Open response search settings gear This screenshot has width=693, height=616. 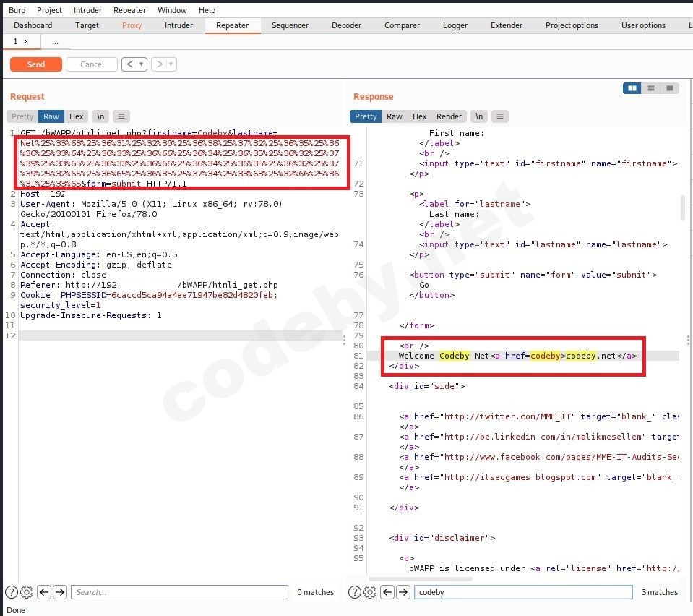pos(370,592)
